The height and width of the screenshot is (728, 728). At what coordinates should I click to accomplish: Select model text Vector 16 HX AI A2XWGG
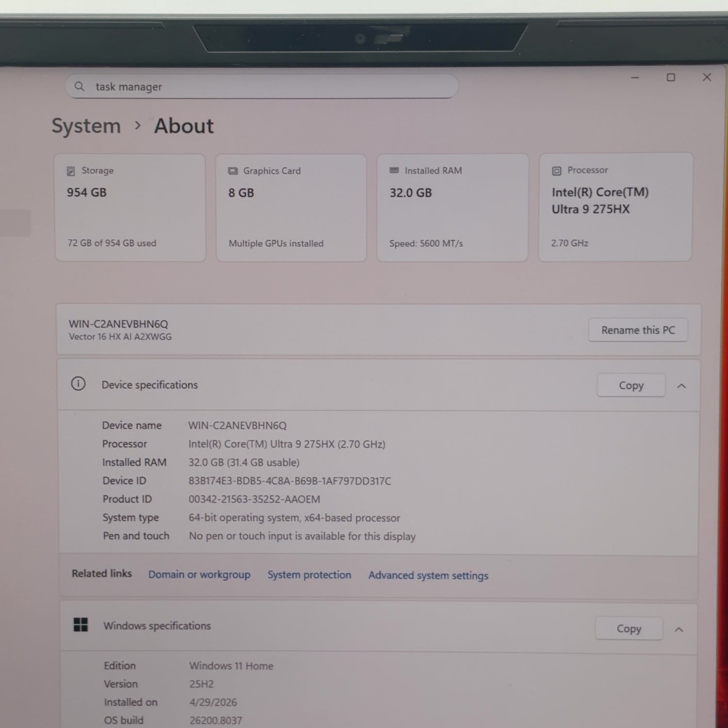click(x=120, y=337)
